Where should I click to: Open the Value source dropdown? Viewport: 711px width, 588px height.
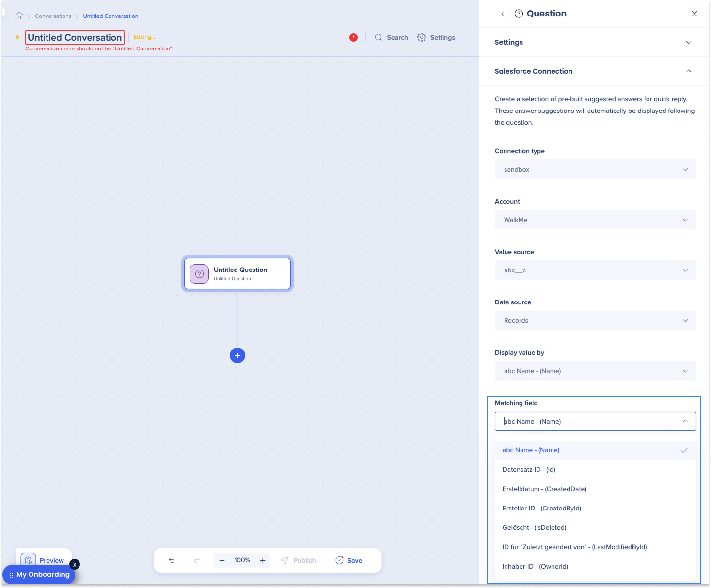(x=595, y=270)
